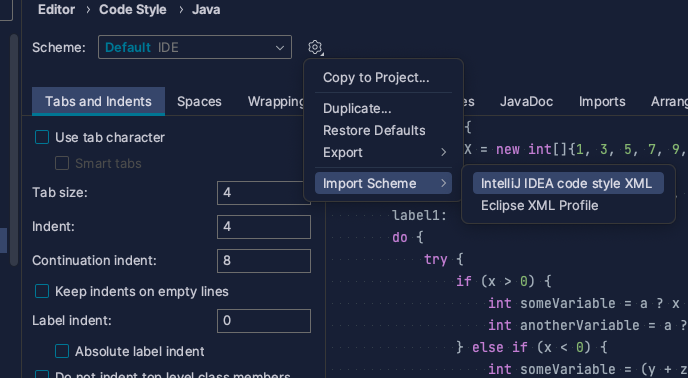Click the Indent value field

pos(264,227)
